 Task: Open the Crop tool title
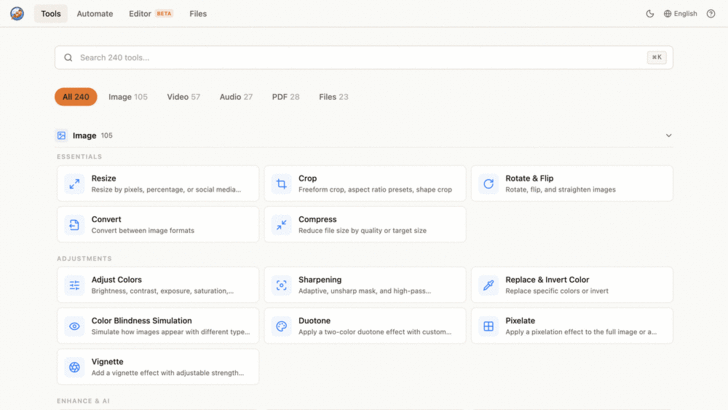[x=307, y=178]
